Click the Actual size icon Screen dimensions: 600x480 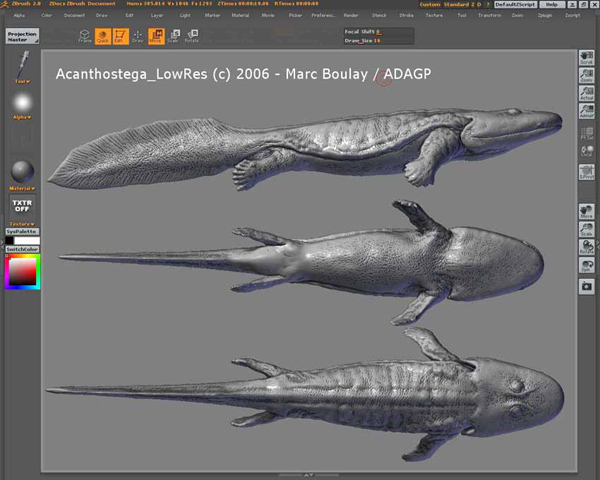click(586, 93)
